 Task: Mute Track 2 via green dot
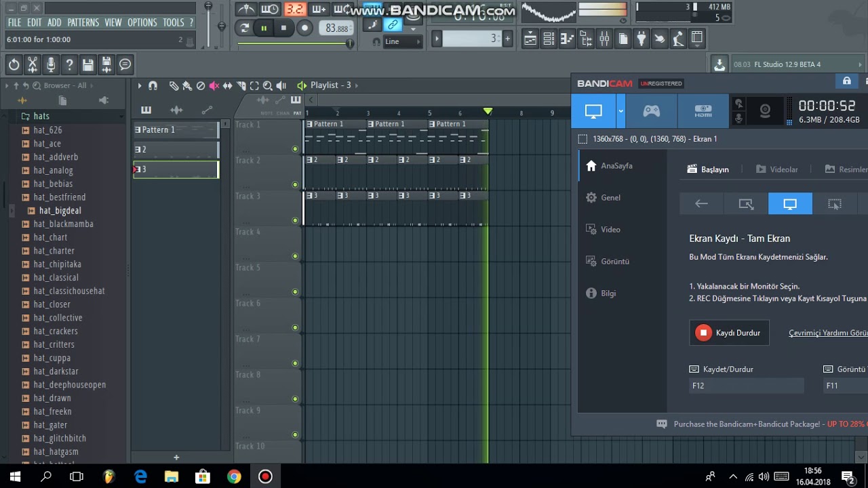click(x=295, y=184)
